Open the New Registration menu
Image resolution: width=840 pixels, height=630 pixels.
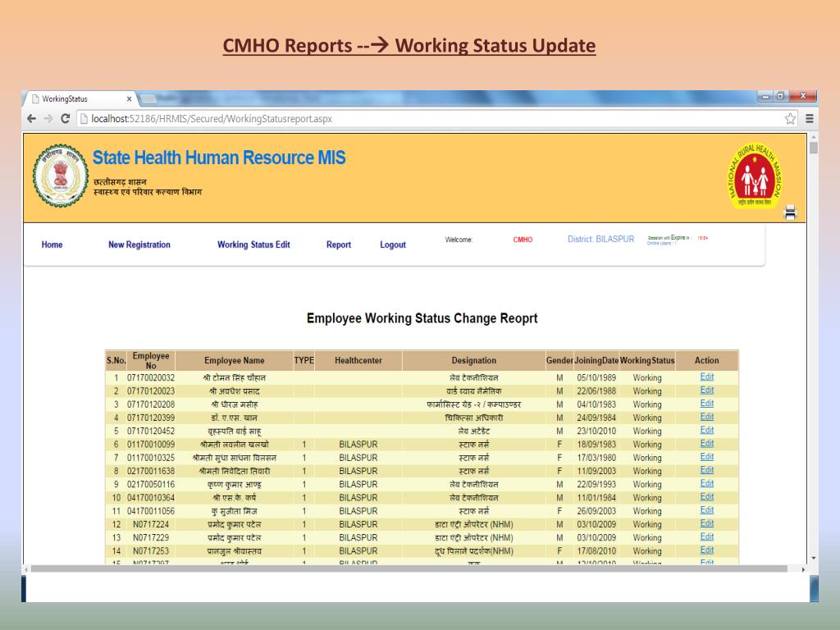pyautogui.click(x=139, y=244)
